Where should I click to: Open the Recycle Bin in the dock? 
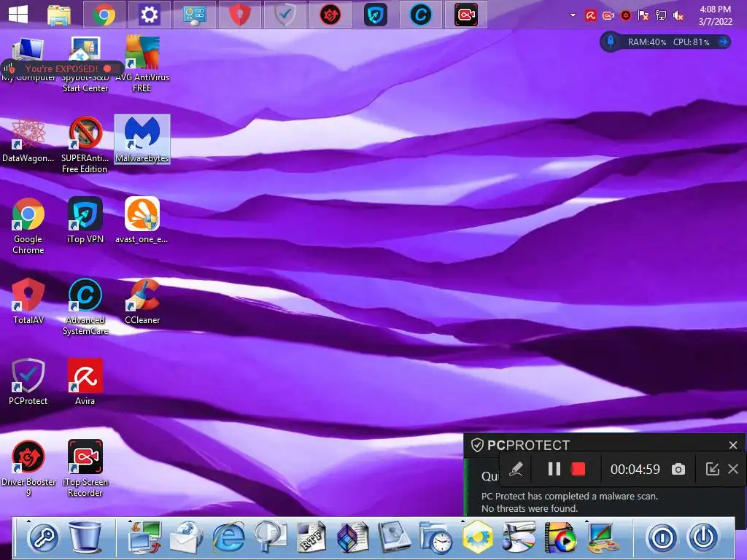85,537
